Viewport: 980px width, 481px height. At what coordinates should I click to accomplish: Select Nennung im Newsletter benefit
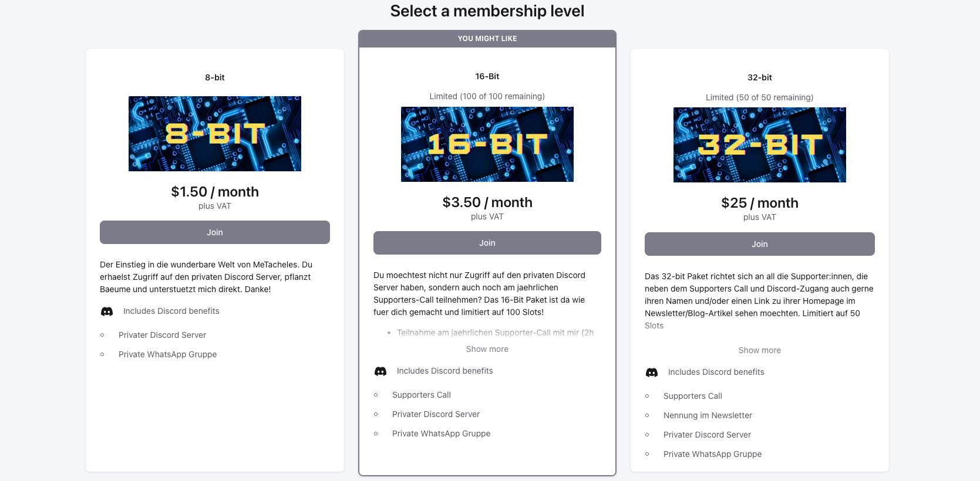click(x=708, y=415)
